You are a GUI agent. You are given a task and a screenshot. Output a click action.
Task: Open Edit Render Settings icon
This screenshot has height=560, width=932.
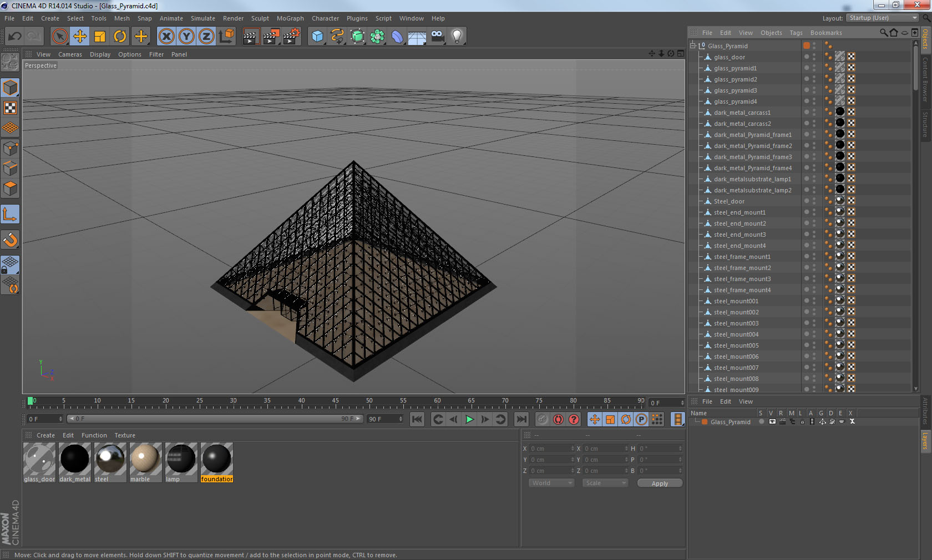click(292, 37)
